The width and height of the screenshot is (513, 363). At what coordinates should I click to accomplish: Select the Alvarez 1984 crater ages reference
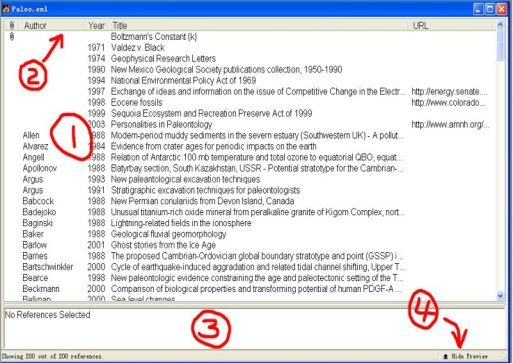click(250, 146)
